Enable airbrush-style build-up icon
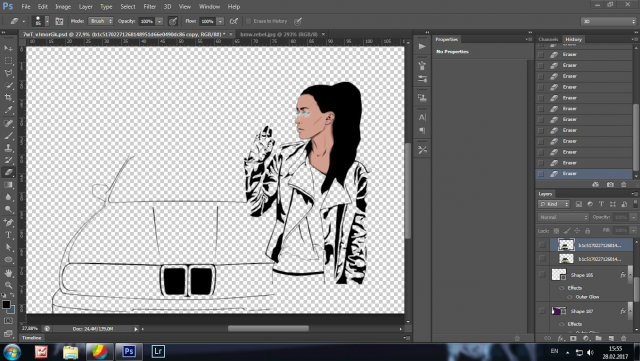Image resolution: width=640 pixels, height=361 pixels. [x=234, y=21]
